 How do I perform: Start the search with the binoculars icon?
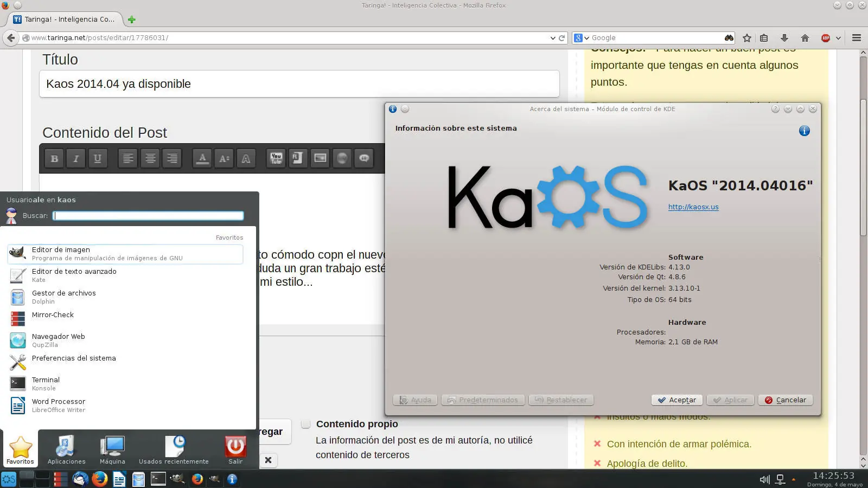pyautogui.click(x=729, y=38)
